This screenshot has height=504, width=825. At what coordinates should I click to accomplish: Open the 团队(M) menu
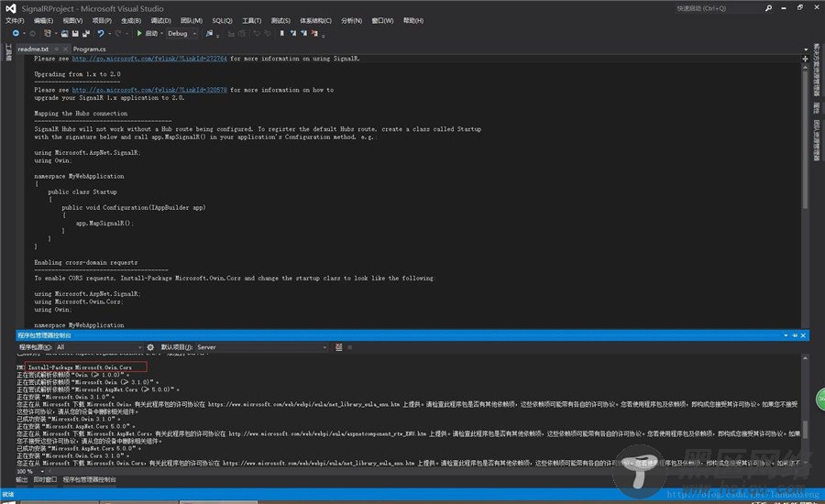click(x=191, y=20)
